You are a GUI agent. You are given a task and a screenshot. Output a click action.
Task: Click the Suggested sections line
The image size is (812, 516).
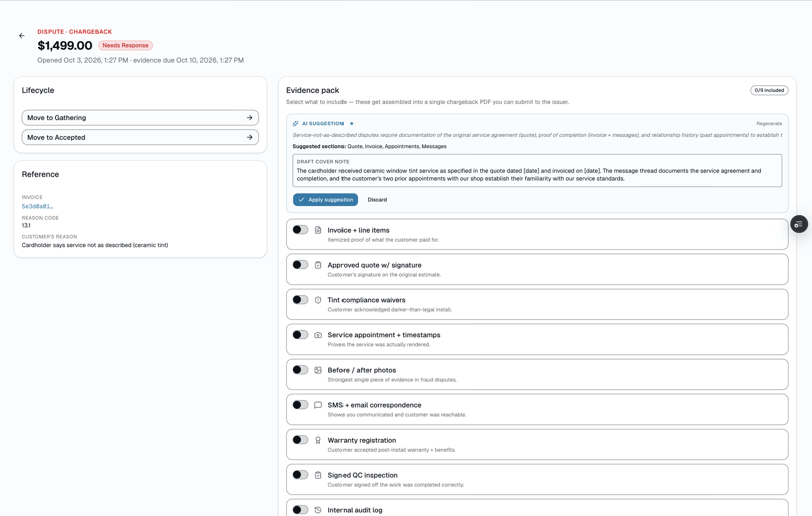[370, 146]
